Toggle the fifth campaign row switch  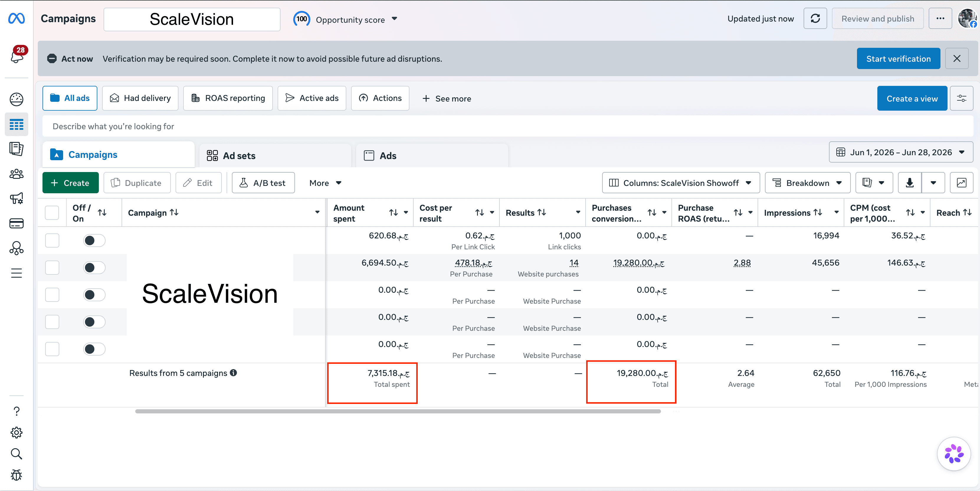pos(94,349)
